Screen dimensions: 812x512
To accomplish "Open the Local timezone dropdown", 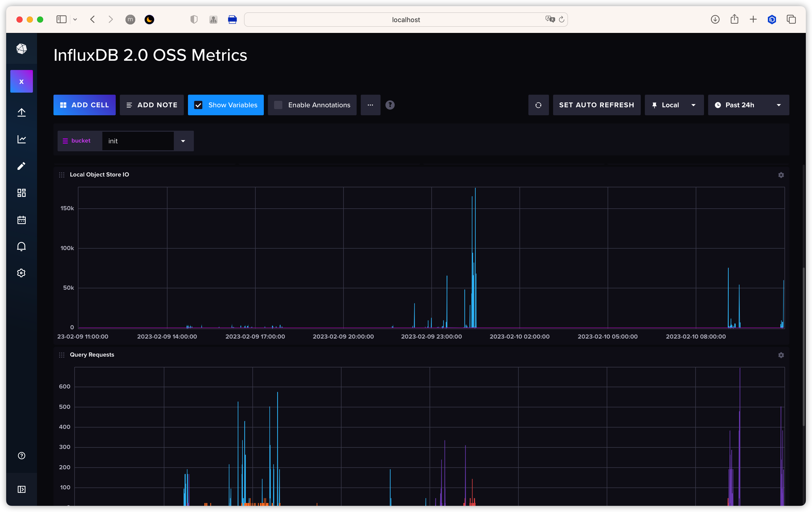I will (x=674, y=105).
